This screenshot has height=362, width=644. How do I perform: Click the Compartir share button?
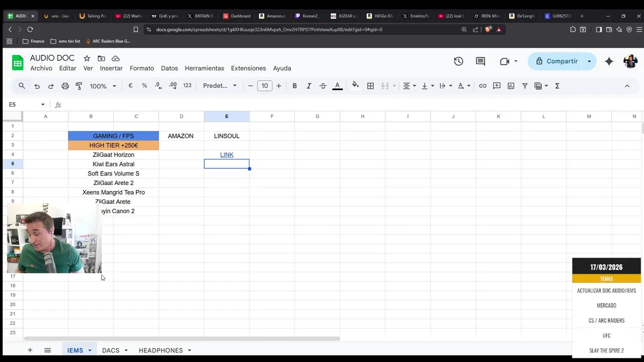pos(556,61)
